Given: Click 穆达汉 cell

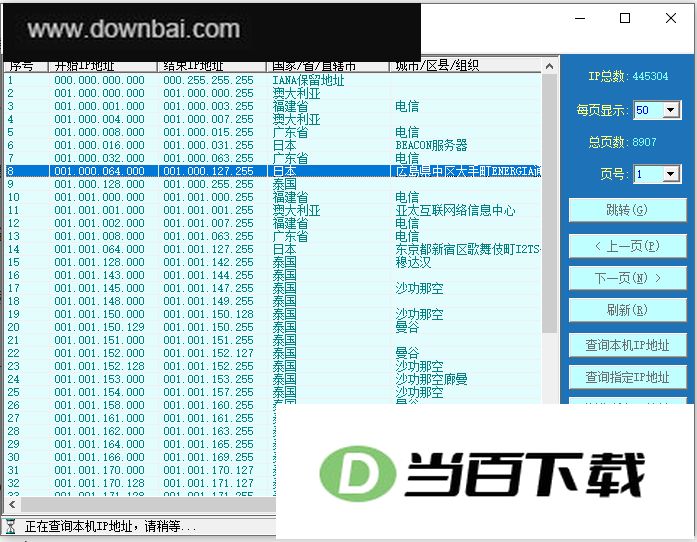Looking at the screenshot, I should coord(413,262).
